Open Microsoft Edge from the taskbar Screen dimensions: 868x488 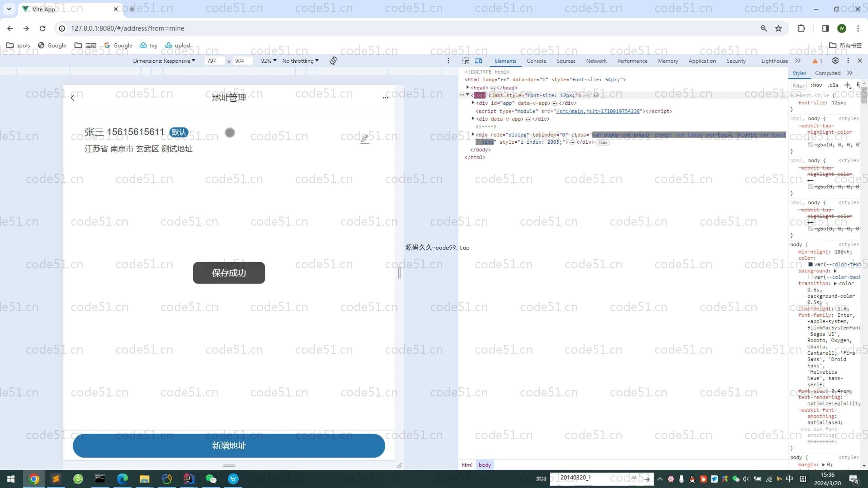[122, 479]
